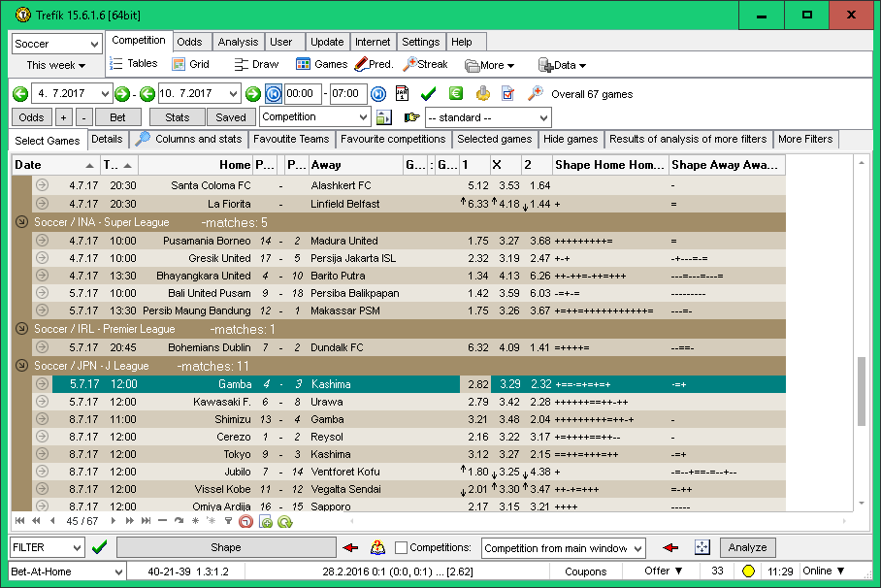Collapse the Soccer / INA - Super League group
The width and height of the screenshot is (881, 588).
click(x=21, y=223)
